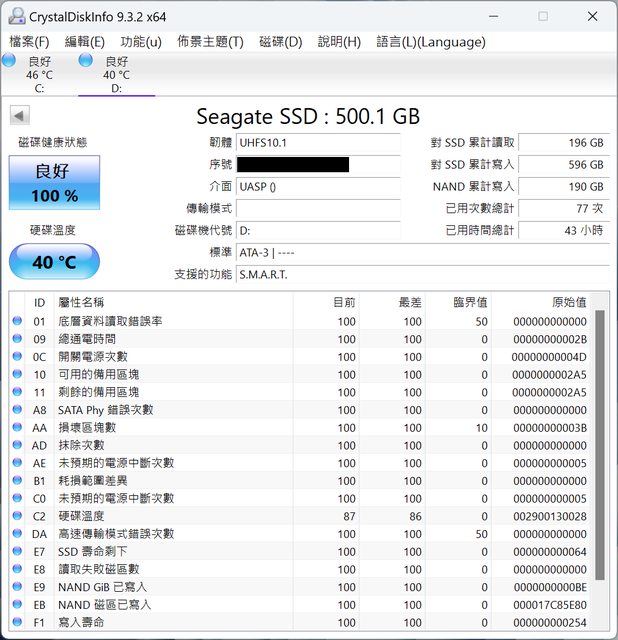
Task: Click the 40 °C temperature button
Action: click(54, 262)
